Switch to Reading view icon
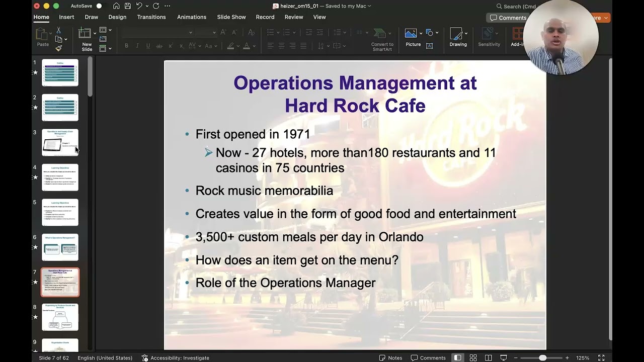Viewport: 644px width, 362px height. [489, 358]
